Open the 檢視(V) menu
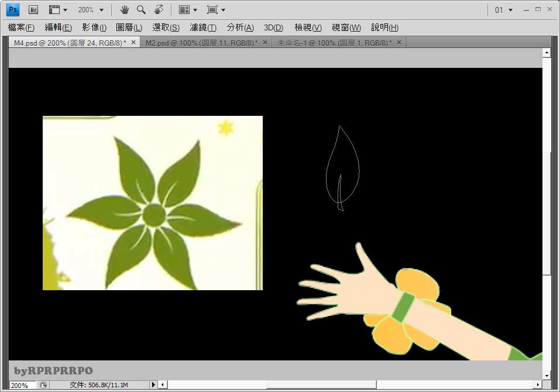This screenshot has height=392, width=560. [308, 27]
